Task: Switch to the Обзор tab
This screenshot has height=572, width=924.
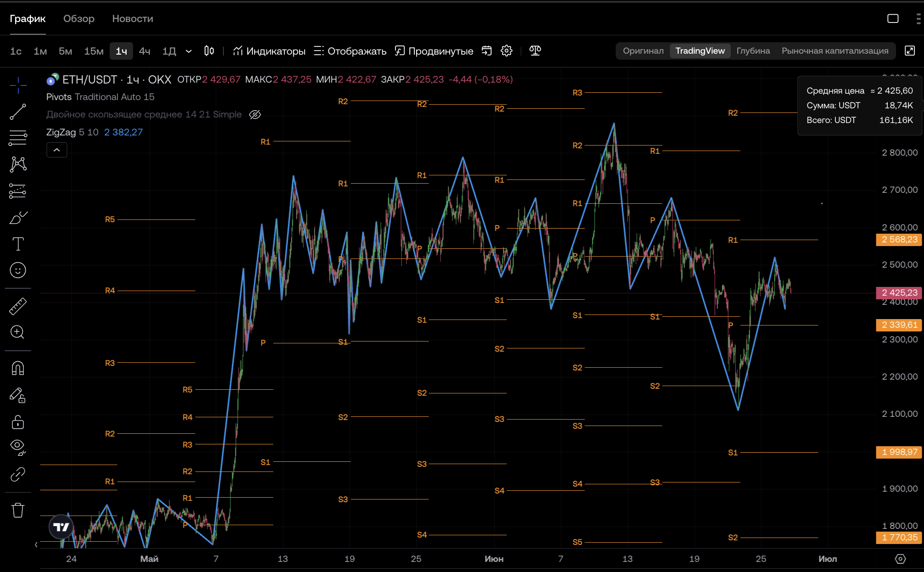Action: click(79, 19)
